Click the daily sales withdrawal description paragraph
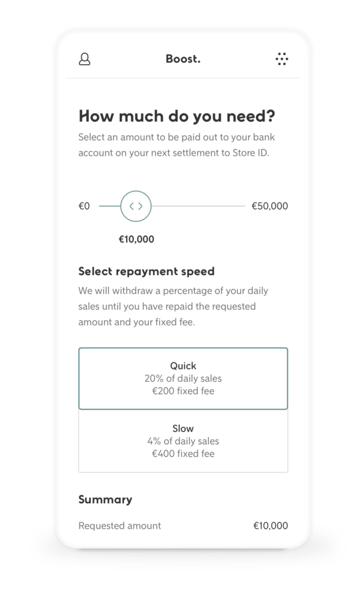The height and width of the screenshot is (593, 364). tap(174, 306)
